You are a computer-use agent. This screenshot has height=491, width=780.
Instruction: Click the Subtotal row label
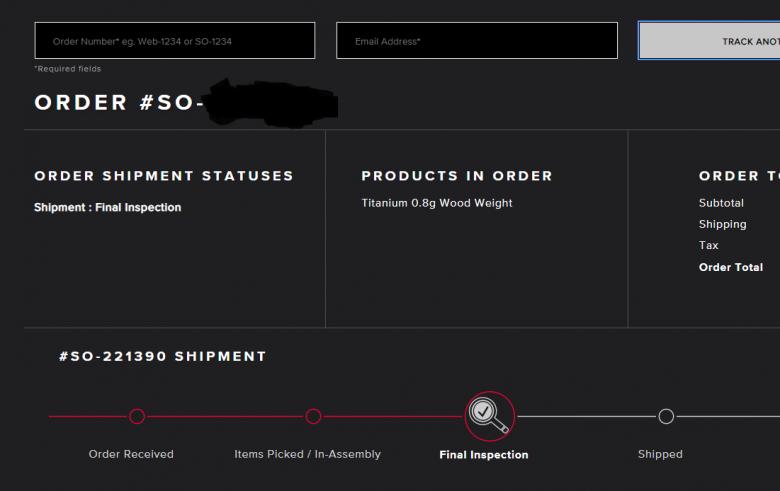point(721,203)
